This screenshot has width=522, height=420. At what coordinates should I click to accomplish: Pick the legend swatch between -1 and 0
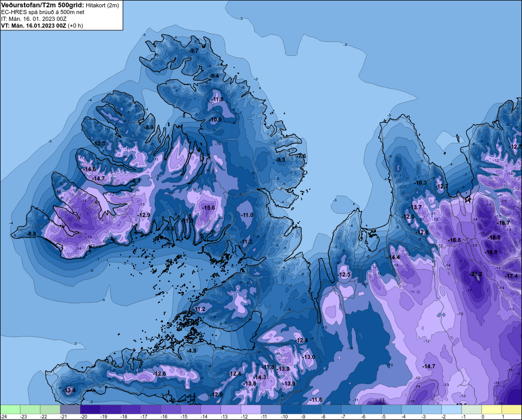pyautogui.click(x=472, y=409)
